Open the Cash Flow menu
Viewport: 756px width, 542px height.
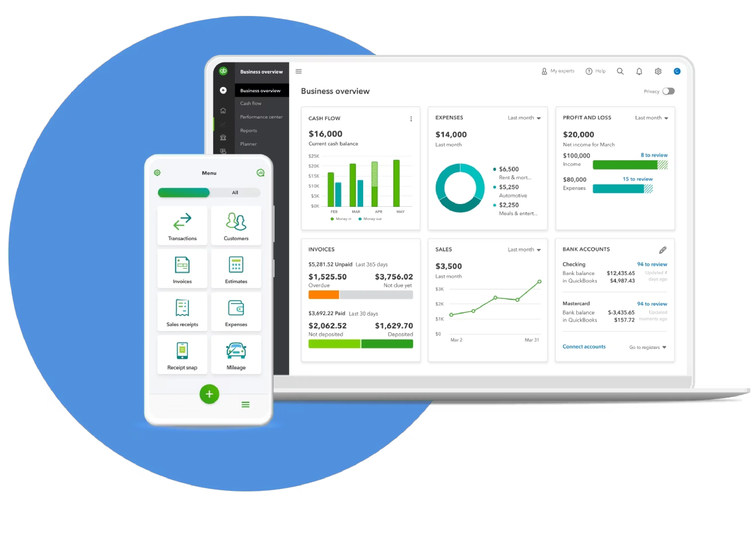click(x=252, y=103)
